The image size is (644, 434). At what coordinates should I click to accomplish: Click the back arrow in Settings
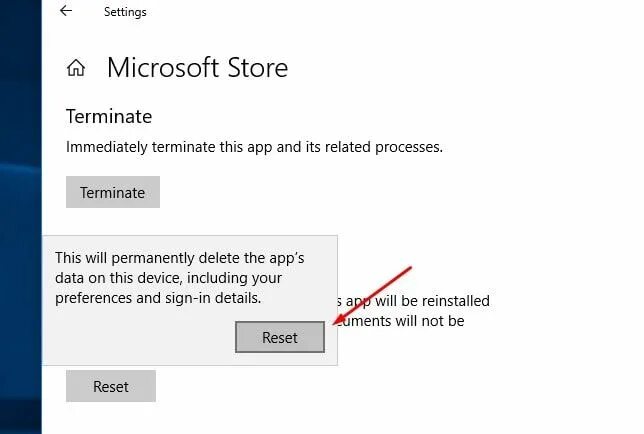coord(66,12)
